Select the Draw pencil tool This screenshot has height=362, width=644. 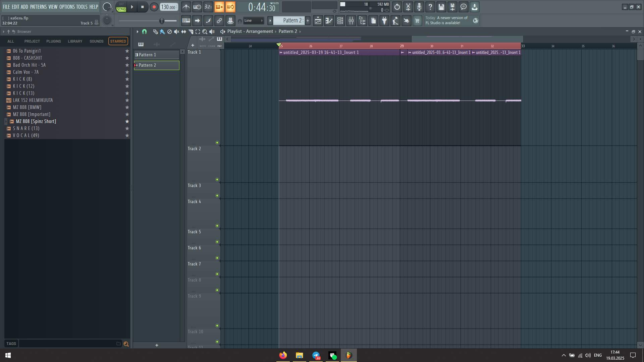coord(155,32)
